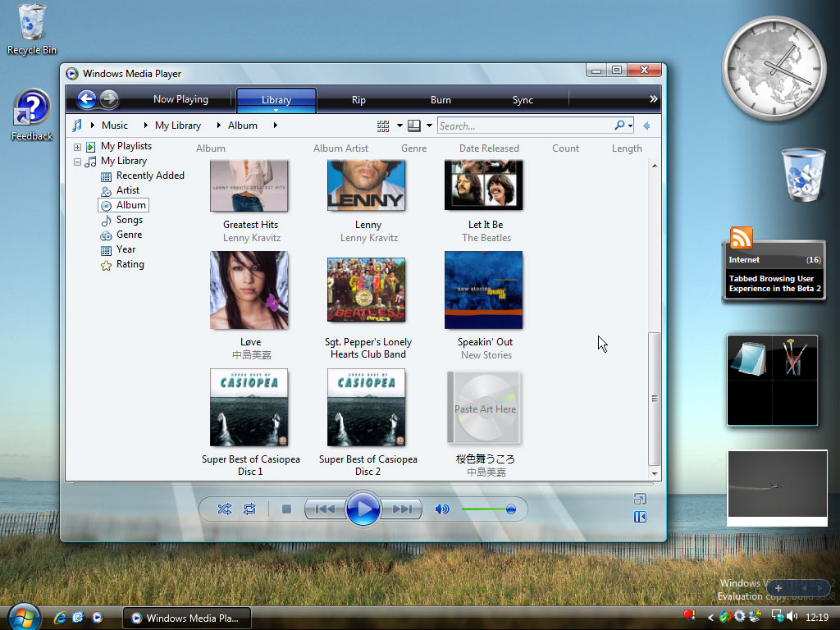Open the dropdown arrow after My Library breadcrumb
The height and width of the screenshot is (630, 840).
[218, 126]
